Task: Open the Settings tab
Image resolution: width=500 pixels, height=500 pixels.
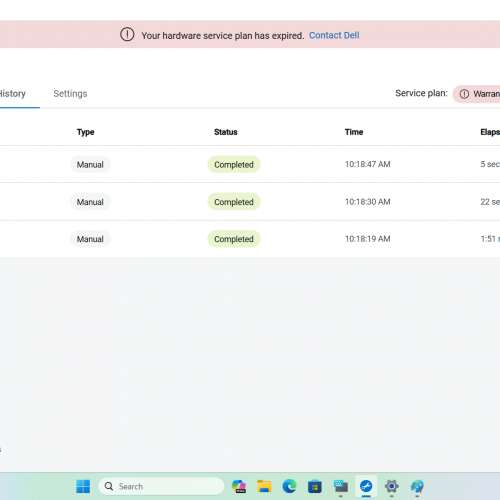Action: pos(70,94)
